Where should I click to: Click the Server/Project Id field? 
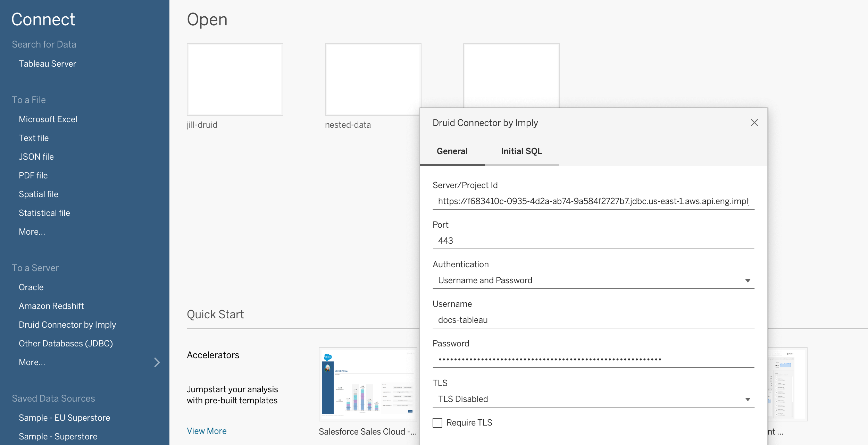tap(593, 201)
